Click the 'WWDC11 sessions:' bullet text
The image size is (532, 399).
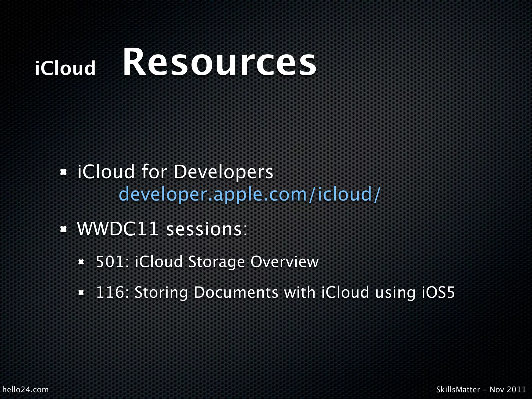(163, 229)
